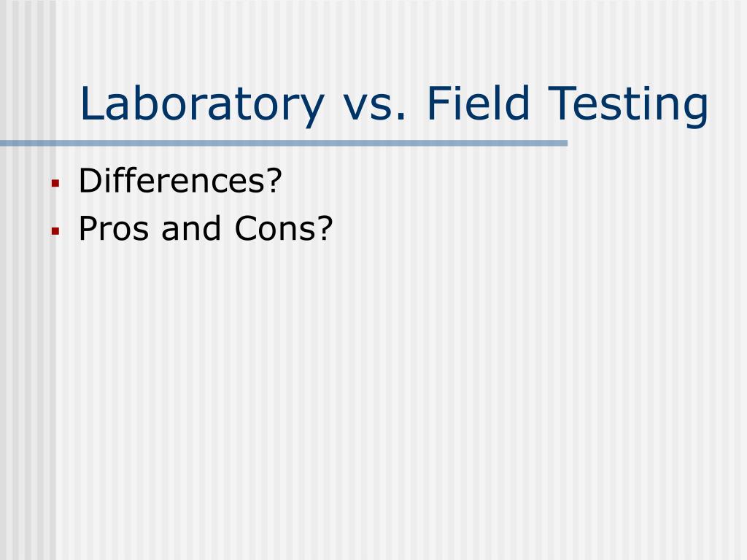Click the red bullet marker beside Pros and Cons?
747x560 pixels.
(x=55, y=231)
